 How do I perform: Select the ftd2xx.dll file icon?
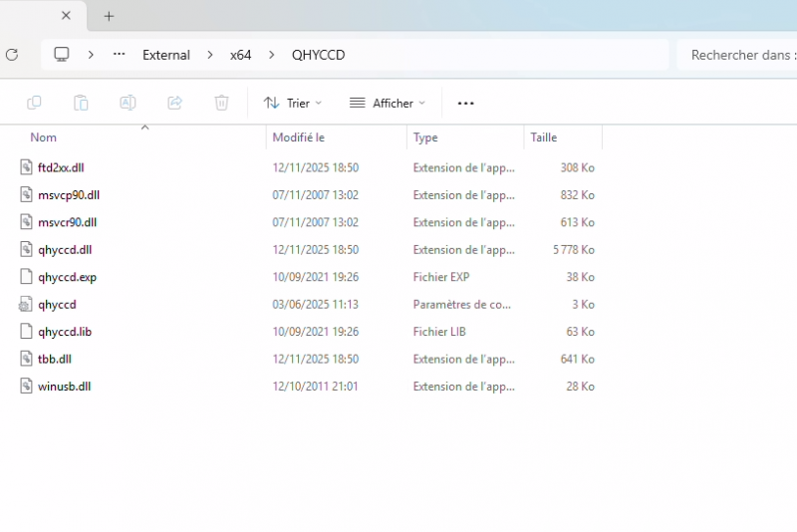click(26, 167)
